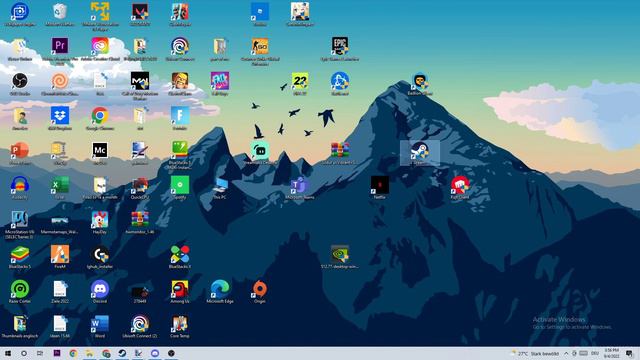Select the NVIDIA 512.77 driver installer icon

(340, 254)
